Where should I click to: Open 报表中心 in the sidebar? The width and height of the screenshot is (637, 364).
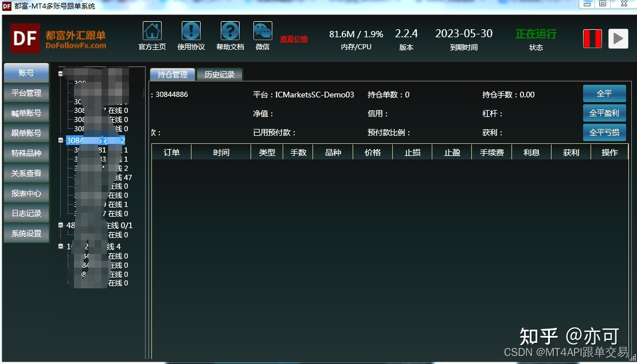point(26,193)
